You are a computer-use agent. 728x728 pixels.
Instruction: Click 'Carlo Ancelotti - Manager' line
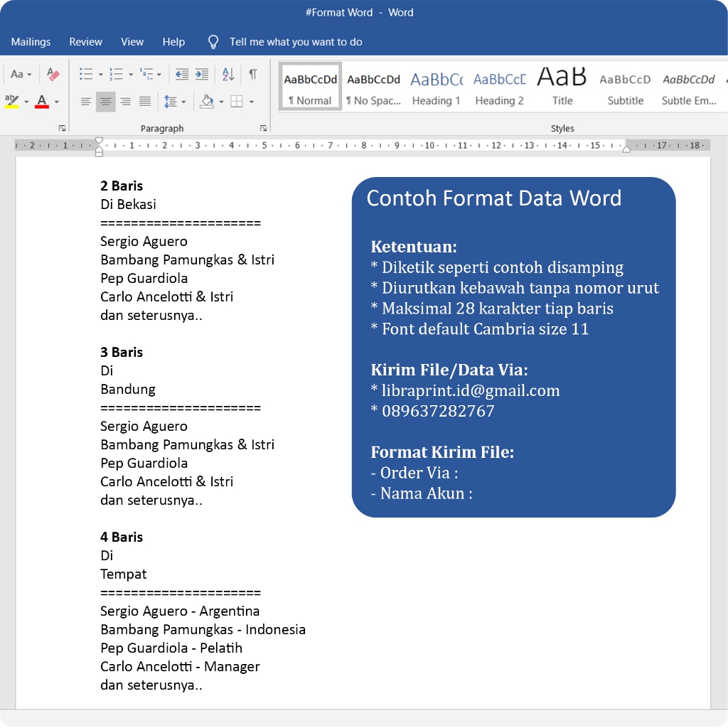click(180, 667)
